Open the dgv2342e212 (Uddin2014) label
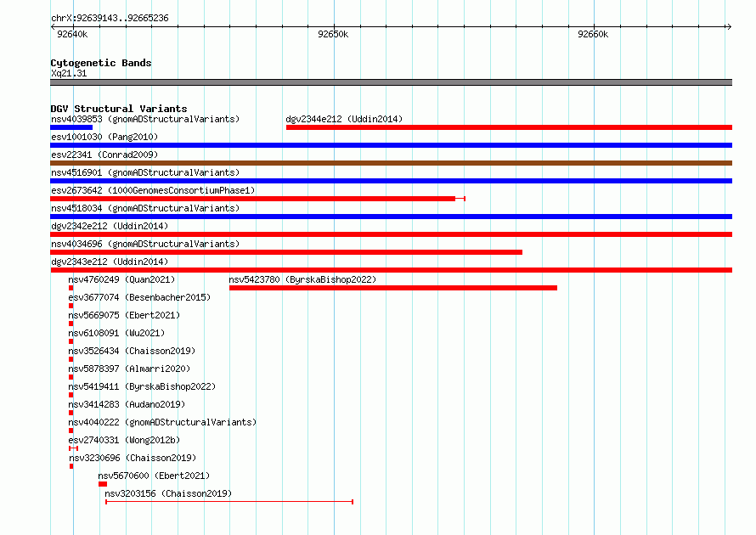The image size is (756, 535). [x=110, y=226]
